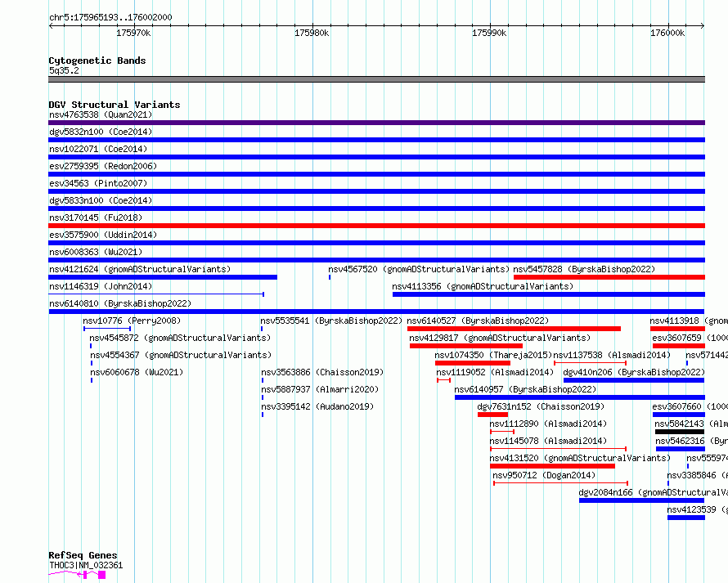Click the nsv1119052 (Alsmadi2014) label
The image size is (728, 583).
click(496, 372)
